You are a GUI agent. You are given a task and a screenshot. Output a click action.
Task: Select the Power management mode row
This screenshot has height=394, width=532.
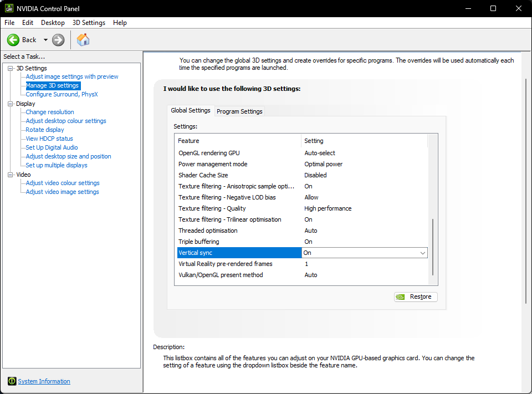pyautogui.click(x=302, y=164)
